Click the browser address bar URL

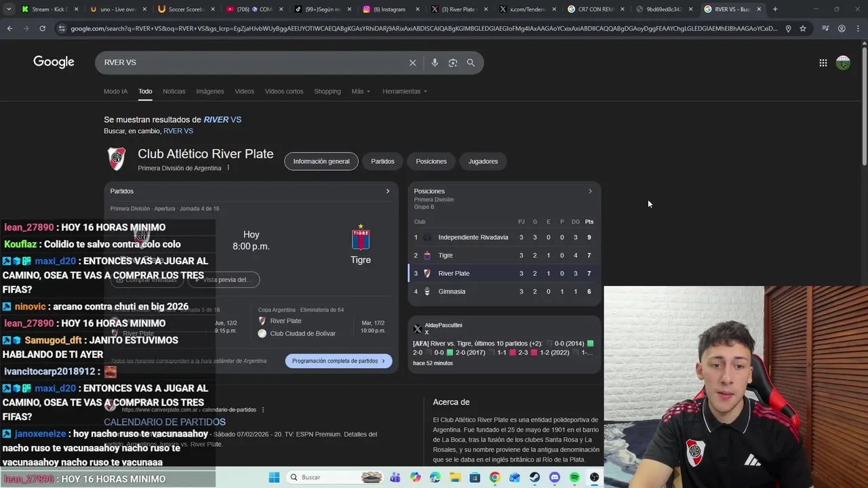click(424, 28)
